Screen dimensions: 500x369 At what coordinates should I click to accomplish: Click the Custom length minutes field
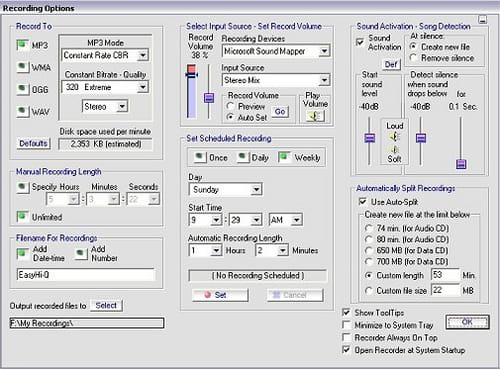click(x=445, y=275)
